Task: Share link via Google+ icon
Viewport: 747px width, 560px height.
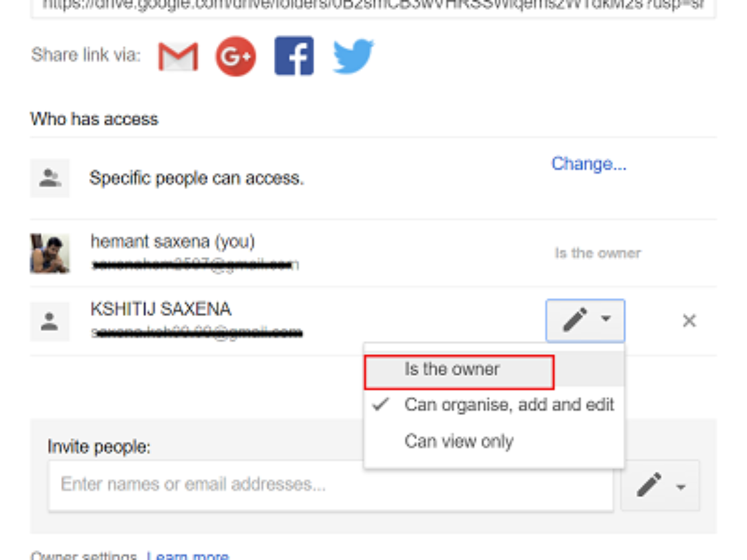Action: 236,57
